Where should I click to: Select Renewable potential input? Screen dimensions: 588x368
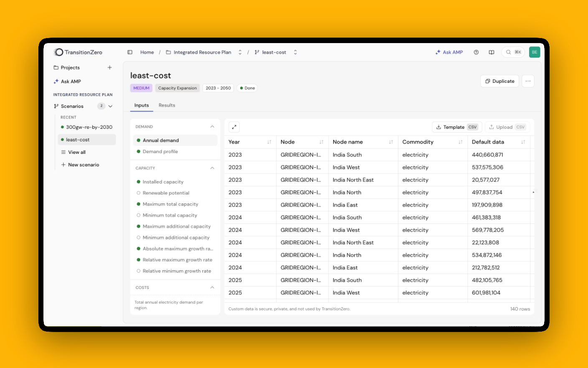[x=175, y=193]
